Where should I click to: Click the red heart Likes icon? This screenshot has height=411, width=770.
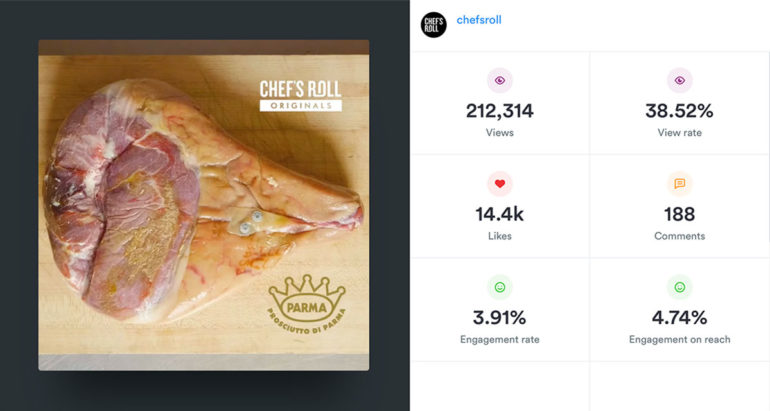[x=499, y=184]
